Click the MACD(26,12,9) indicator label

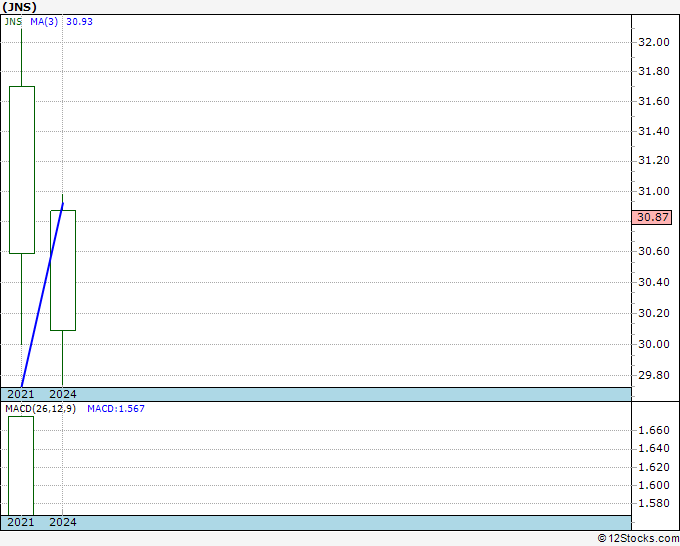pos(40,409)
